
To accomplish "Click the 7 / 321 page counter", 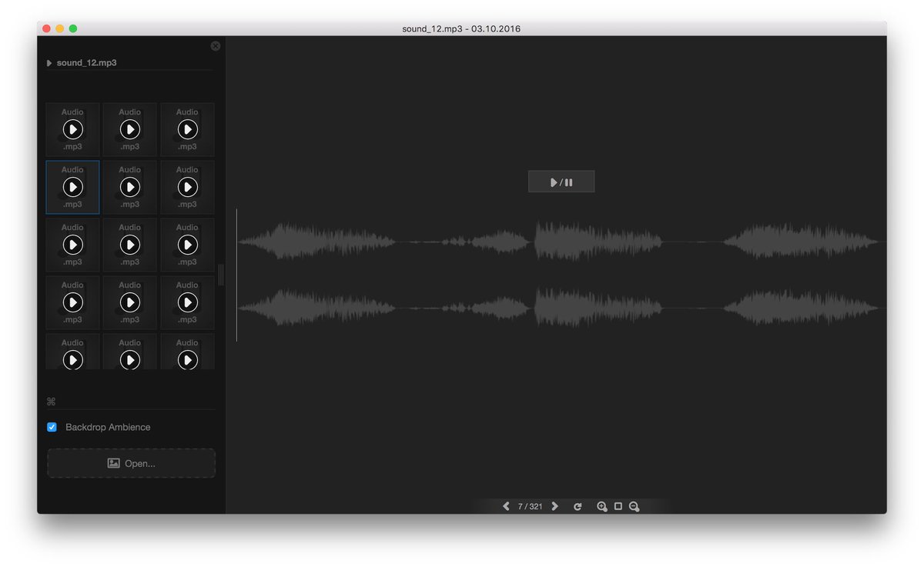I will [531, 506].
